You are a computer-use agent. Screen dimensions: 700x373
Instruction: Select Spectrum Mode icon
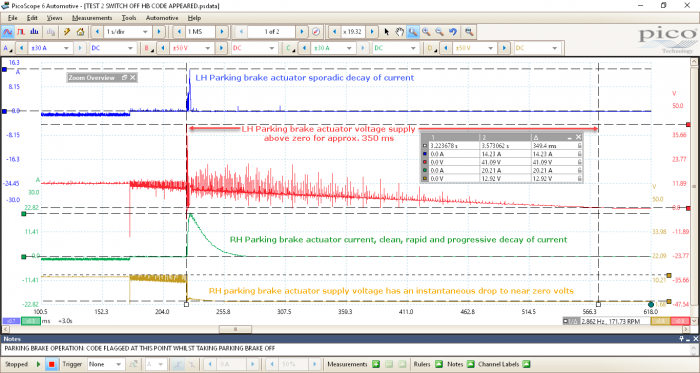click(34, 32)
